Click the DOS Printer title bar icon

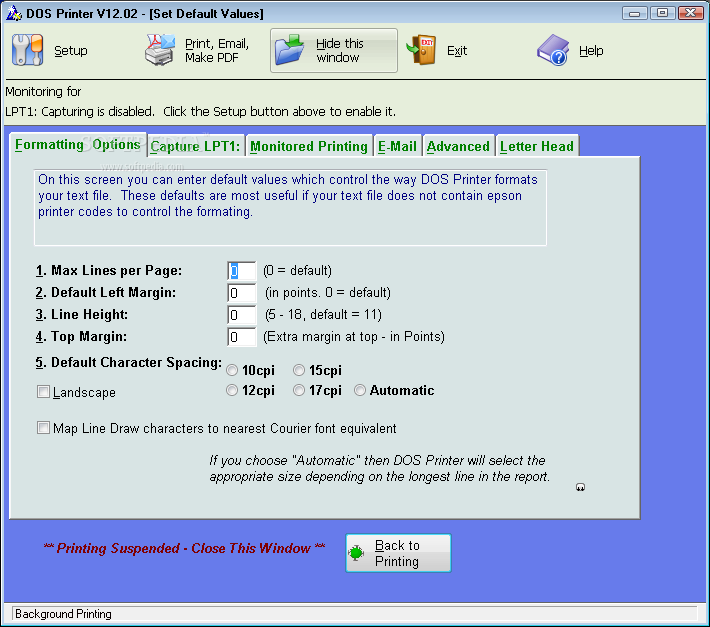(x=14, y=13)
